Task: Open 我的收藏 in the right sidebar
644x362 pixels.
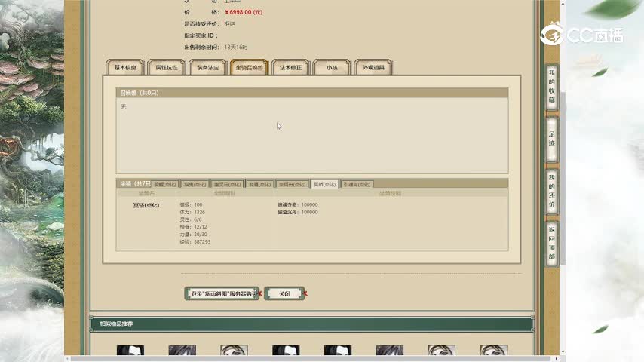Action: [551, 86]
